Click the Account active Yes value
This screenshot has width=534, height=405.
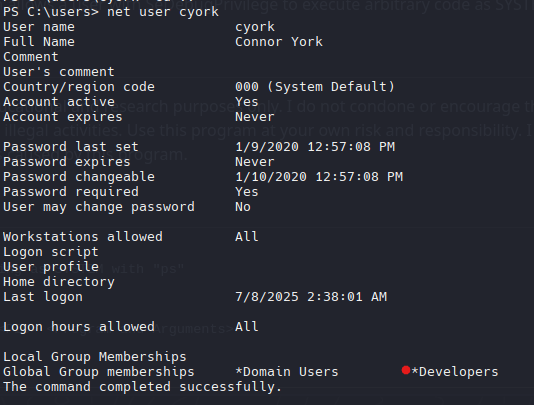pos(247,102)
